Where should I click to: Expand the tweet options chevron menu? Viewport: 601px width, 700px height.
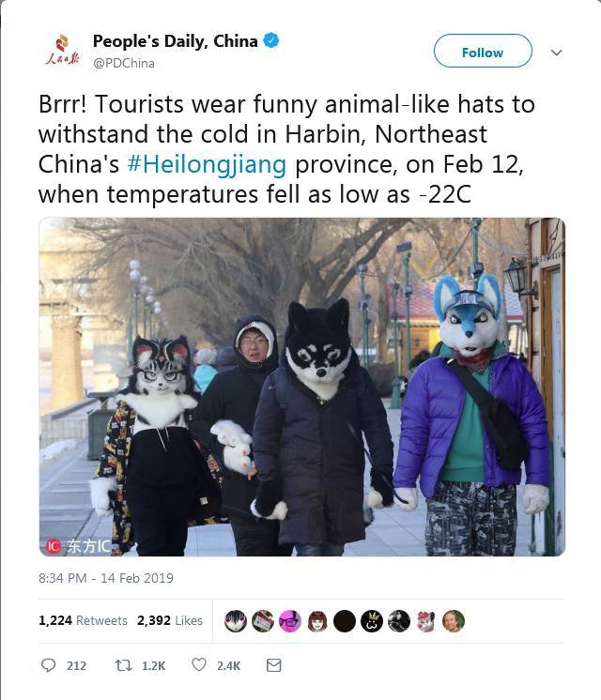(556, 53)
